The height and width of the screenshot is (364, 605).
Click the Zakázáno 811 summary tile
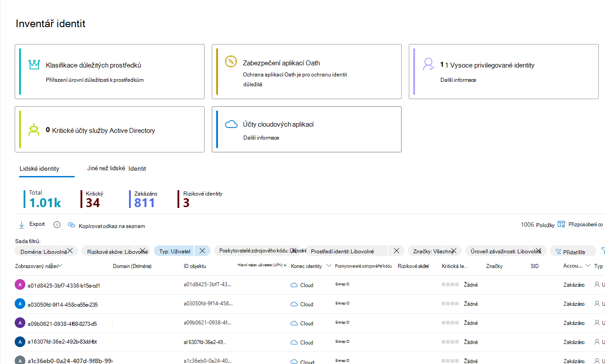tap(143, 199)
